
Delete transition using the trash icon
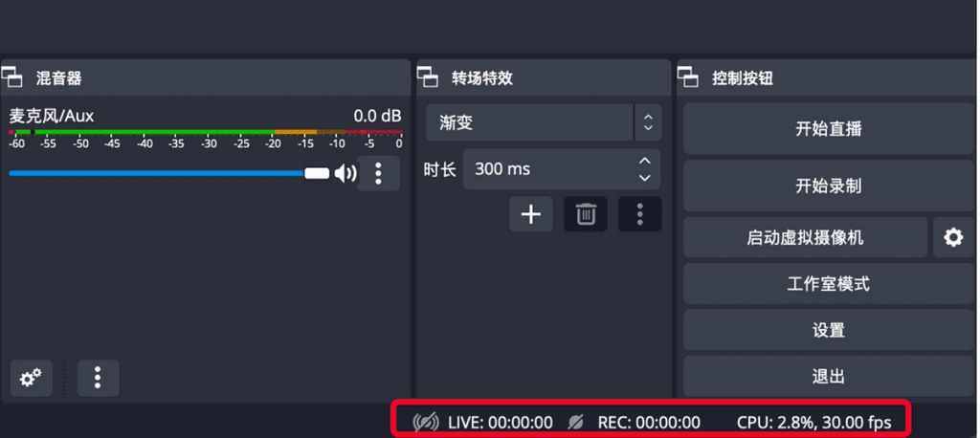(x=585, y=214)
